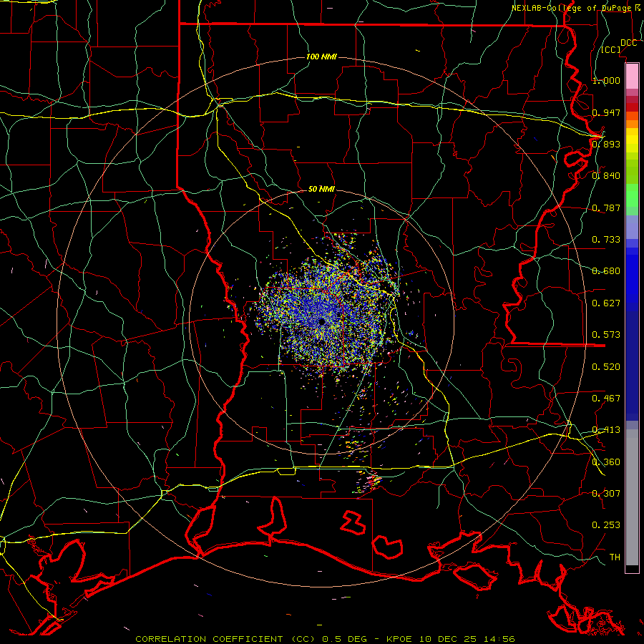The image size is (644, 644).
Task: Click the 0.840 value on the color scale
Action: click(606, 175)
